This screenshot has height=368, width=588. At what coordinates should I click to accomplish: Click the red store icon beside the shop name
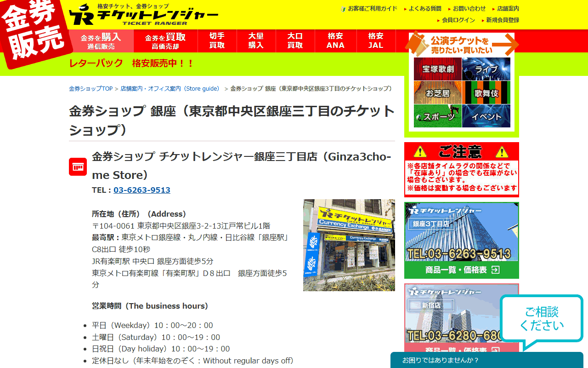coord(78,167)
